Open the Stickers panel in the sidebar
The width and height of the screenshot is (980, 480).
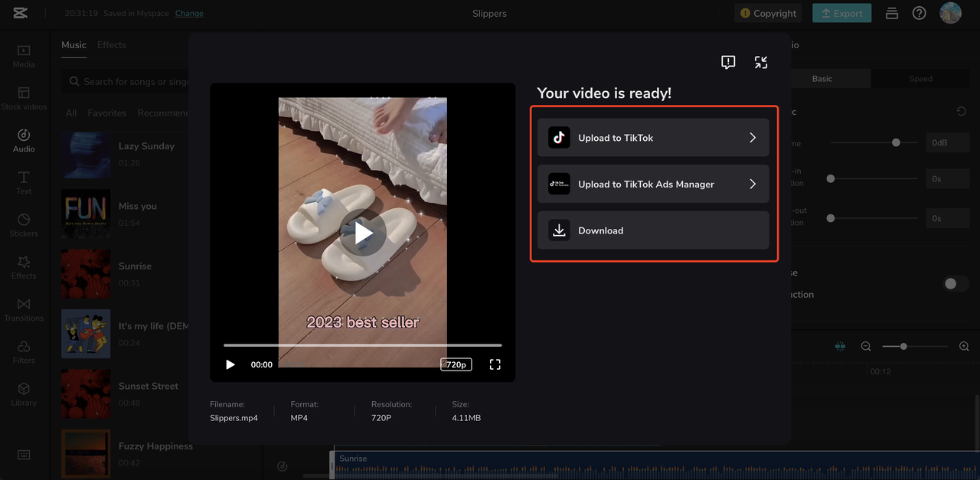coord(23,227)
